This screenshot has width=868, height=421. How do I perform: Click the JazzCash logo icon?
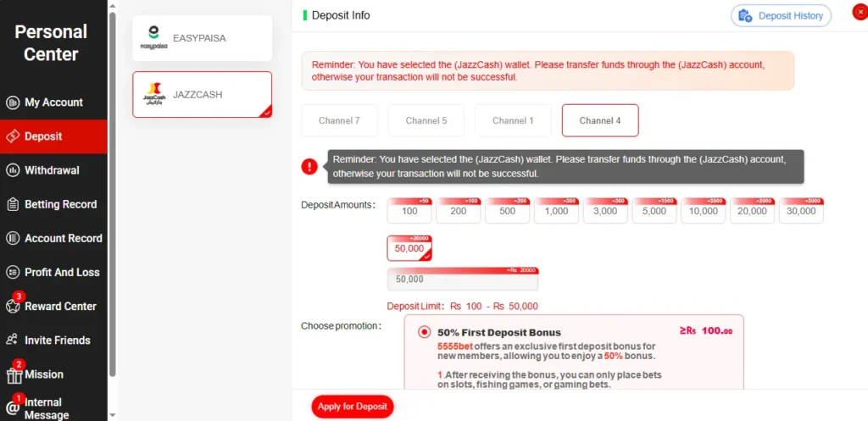click(154, 95)
